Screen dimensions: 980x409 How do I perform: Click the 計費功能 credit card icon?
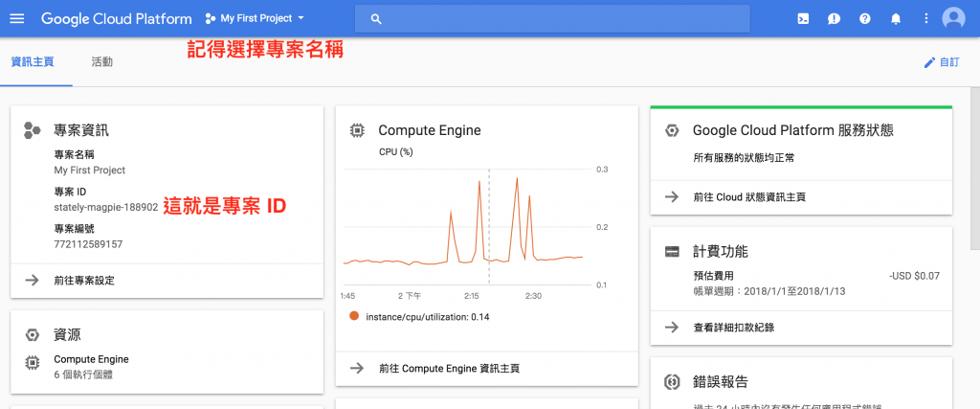672,251
